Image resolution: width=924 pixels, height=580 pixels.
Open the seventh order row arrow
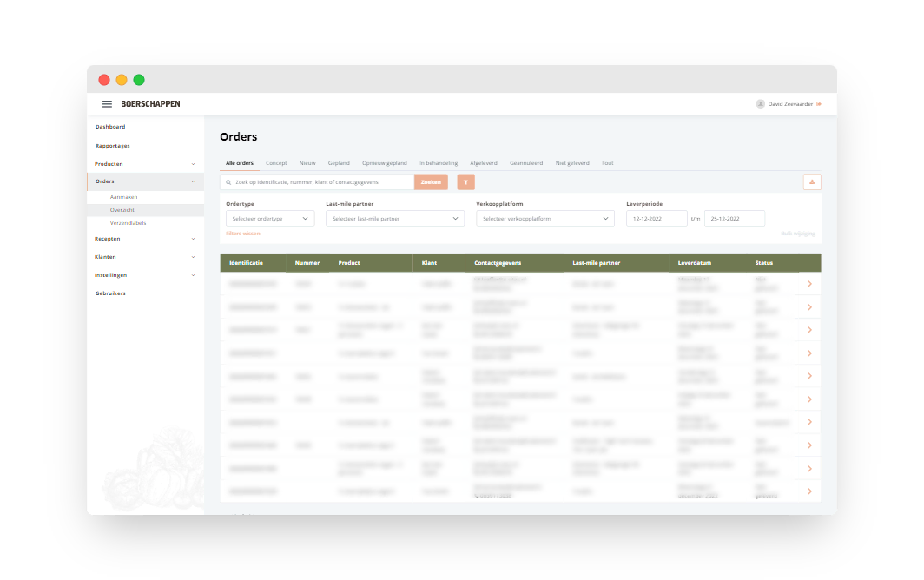[x=809, y=422]
